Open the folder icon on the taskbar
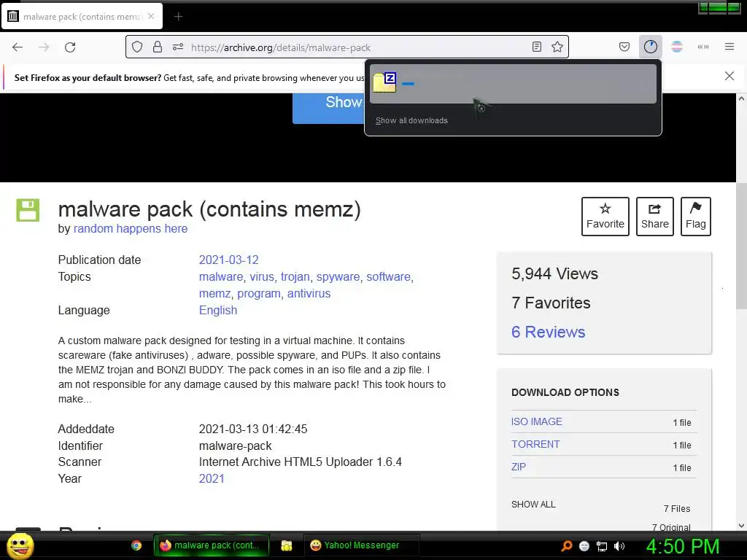Viewport: 747px width, 560px height. point(286,545)
